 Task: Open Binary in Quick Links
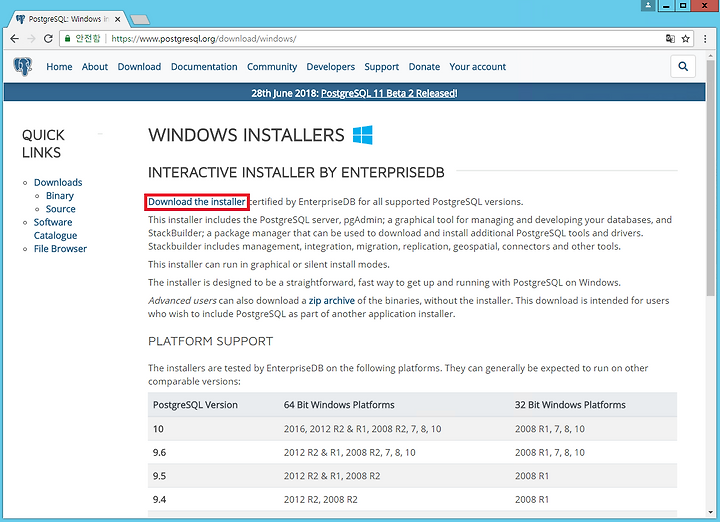[60, 196]
